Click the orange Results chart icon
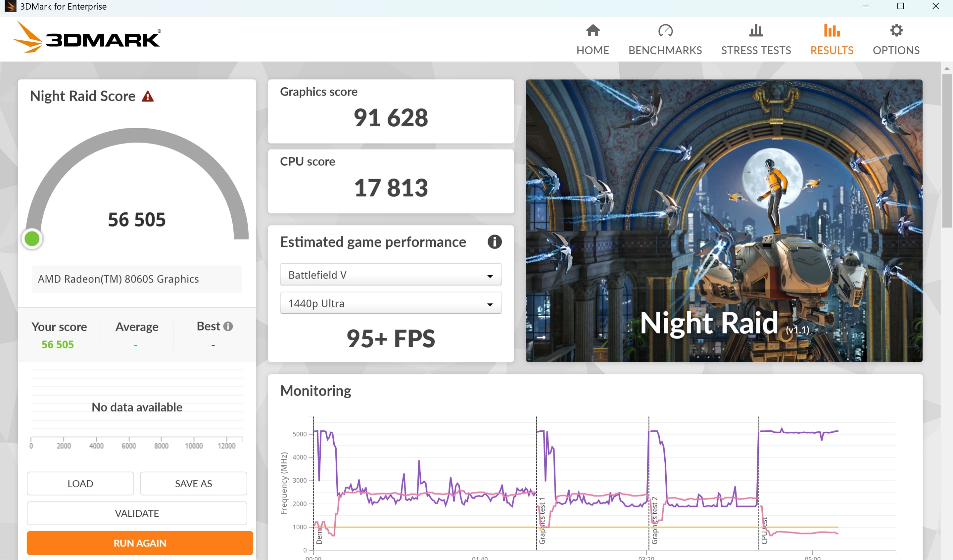953x560 pixels. click(832, 31)
